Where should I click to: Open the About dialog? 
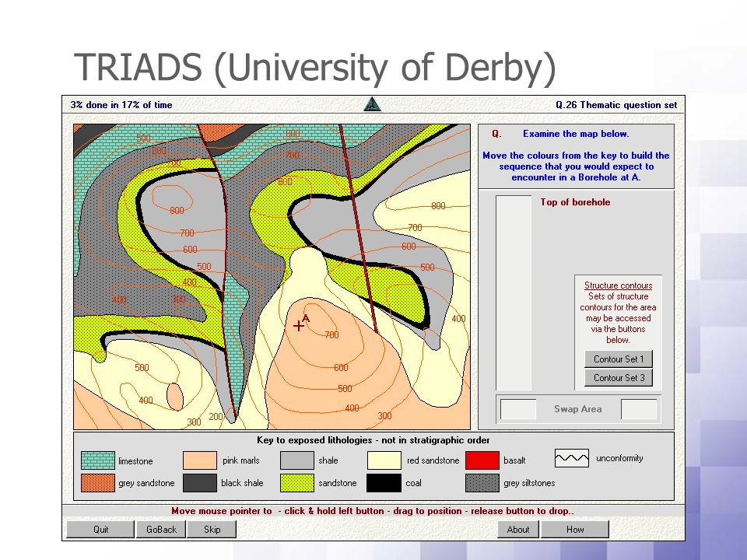[x=518, y=529]
